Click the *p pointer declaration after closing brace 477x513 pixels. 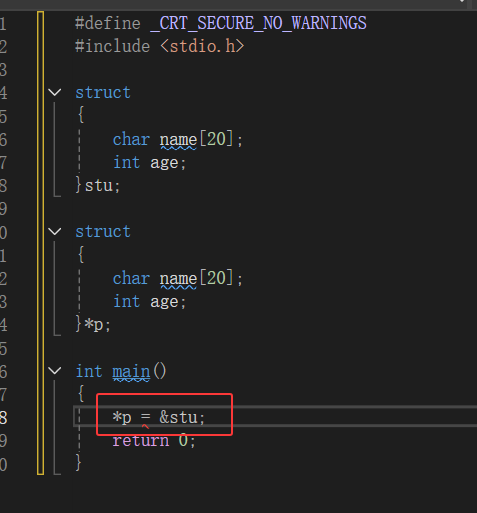click(x=94, y=325)
